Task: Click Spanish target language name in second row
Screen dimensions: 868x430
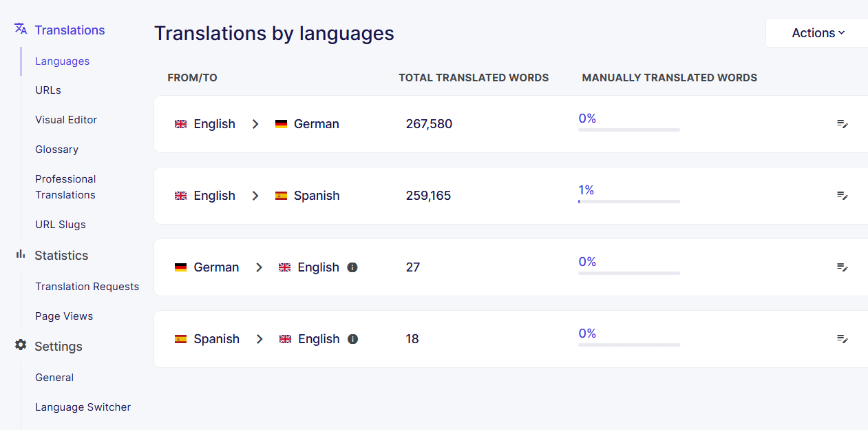Action: (317, 196)
